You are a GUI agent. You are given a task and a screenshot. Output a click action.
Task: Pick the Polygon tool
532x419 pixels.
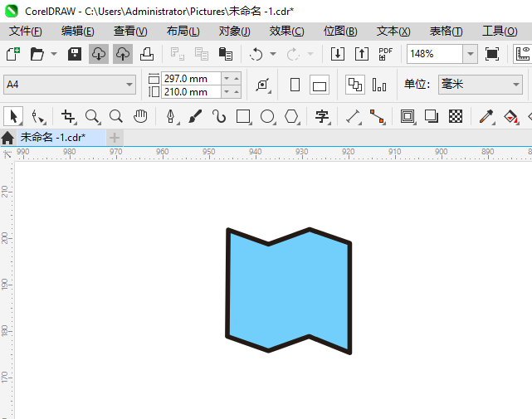click(x=291, y=116)
